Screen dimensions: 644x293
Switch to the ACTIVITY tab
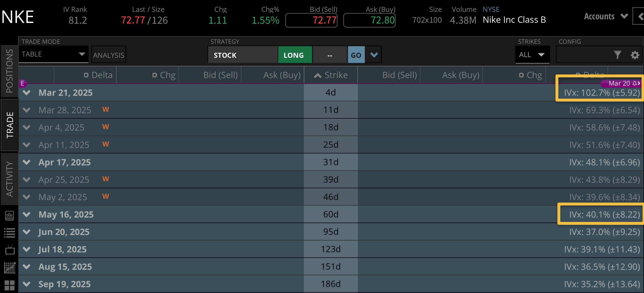(9, 179)
